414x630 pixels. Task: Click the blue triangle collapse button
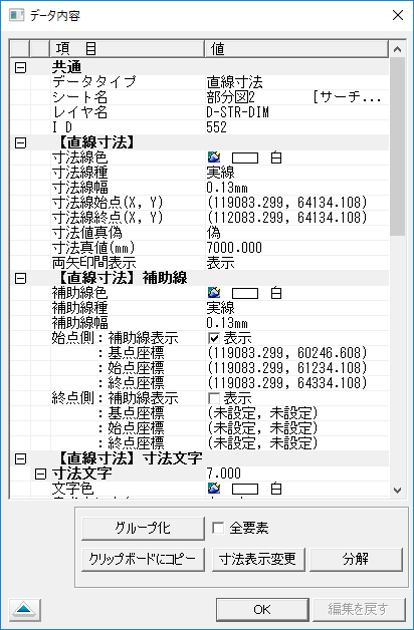coord(24,610)
